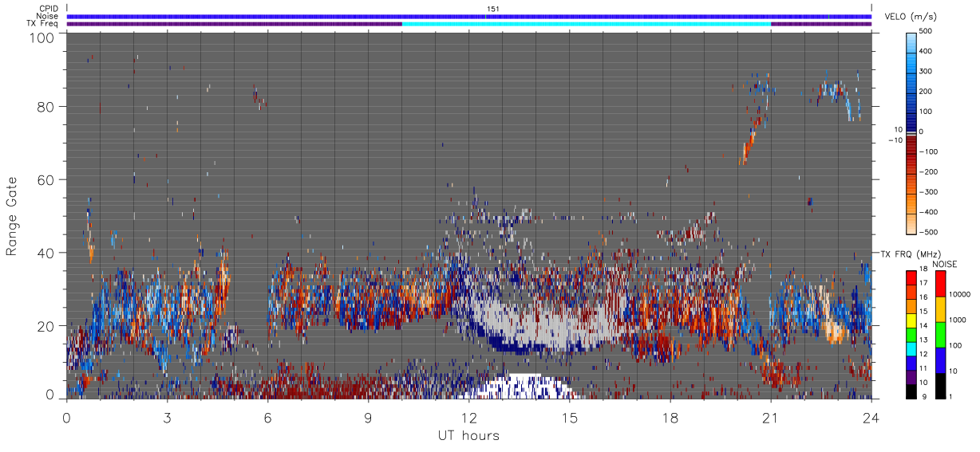This screenshot has height=452, width=980.
Task: Click the -10 threshold label beside the velocity scale
Action: pyautogui.click(x=895, y=140)
